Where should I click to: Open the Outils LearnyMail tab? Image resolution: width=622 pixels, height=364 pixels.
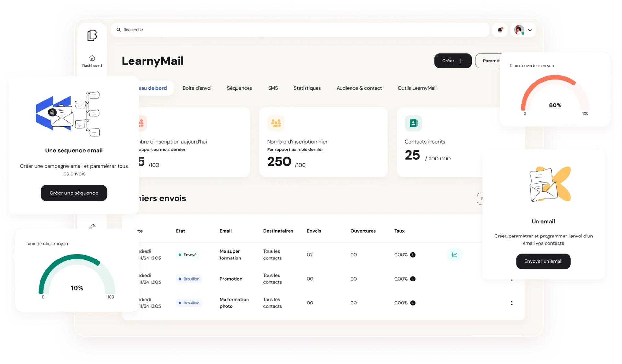(x=417, y=88)
